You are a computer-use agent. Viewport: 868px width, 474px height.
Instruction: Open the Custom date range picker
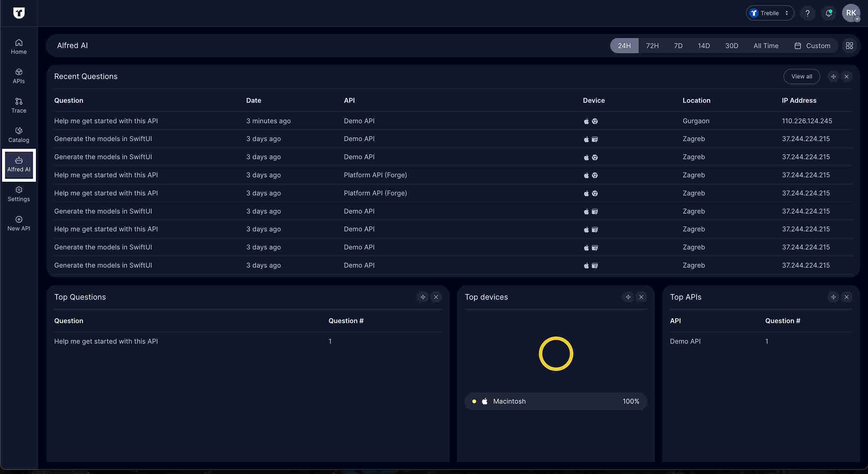click(813, 45)
